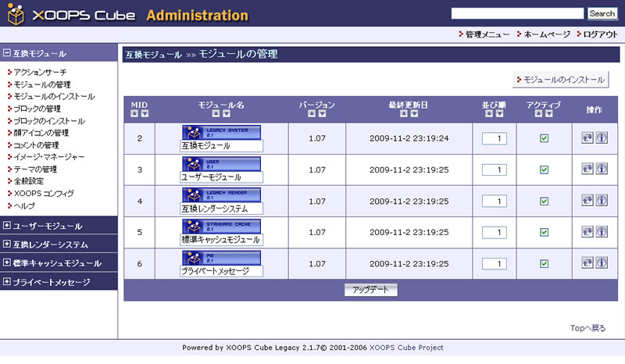
Task: Click the アップデート button below the table
Action: 371,290
